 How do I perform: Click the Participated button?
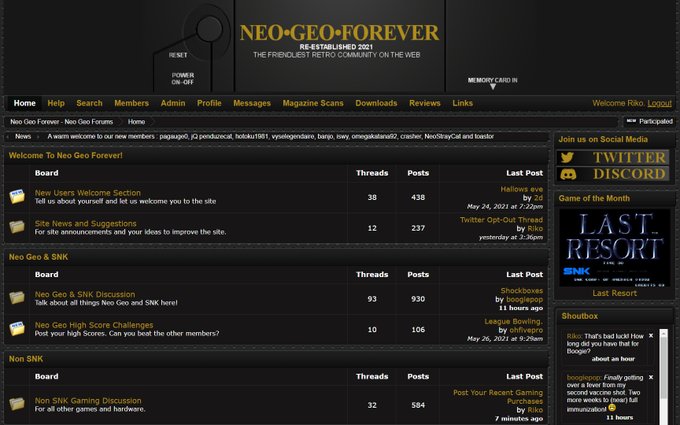(650, 121)
